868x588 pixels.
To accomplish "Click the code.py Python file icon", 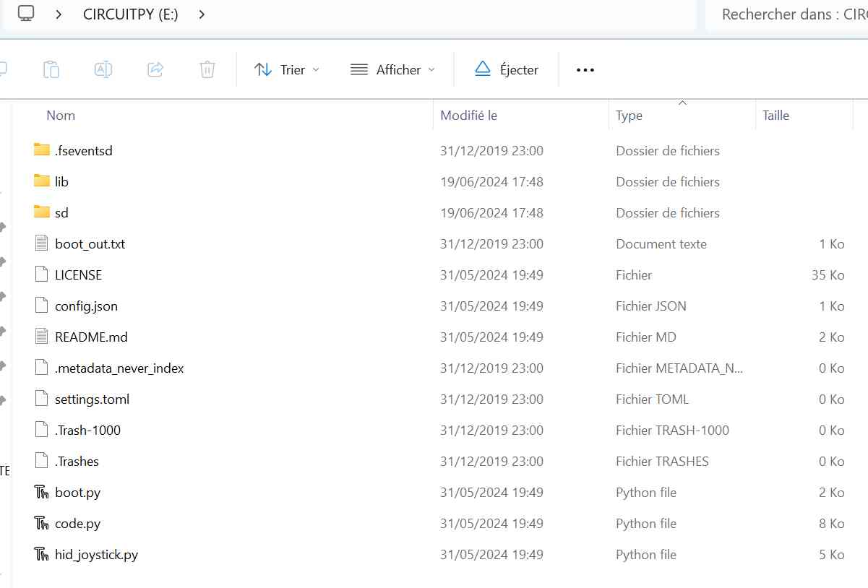I will pyautogui.click(x=42, y=523).
